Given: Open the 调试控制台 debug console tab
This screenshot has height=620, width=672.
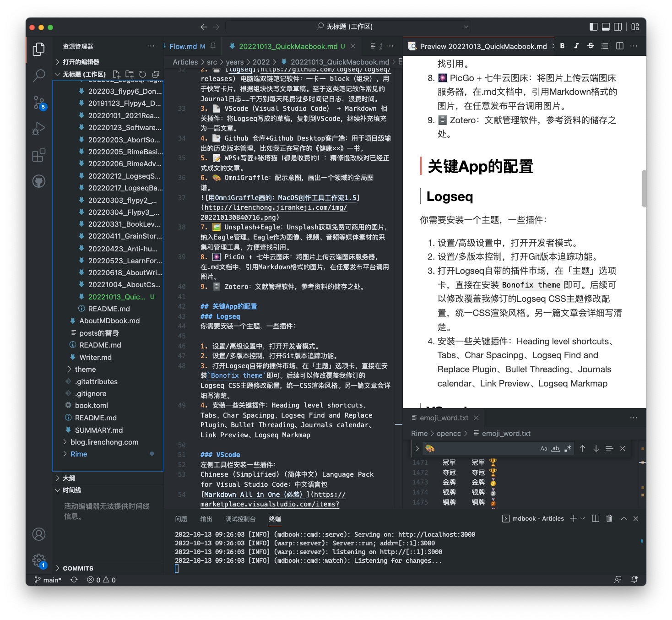Looking at the screenshot, I should (x=240, y=519).
